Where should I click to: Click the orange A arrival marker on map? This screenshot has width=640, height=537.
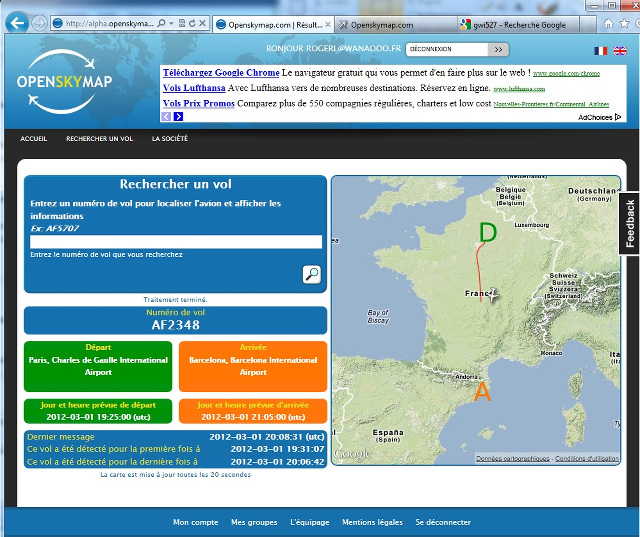point(482,392)
